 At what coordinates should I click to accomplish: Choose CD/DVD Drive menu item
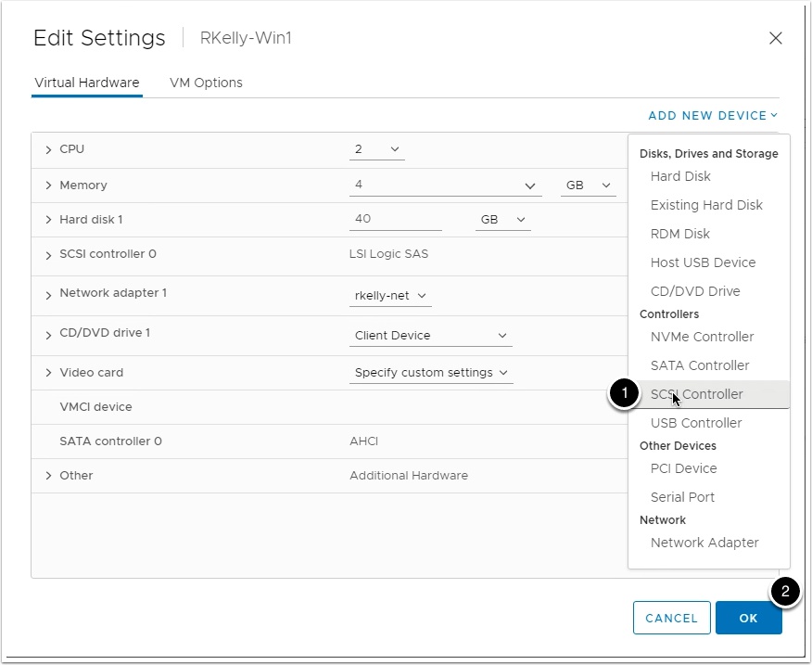click(695, 291)
